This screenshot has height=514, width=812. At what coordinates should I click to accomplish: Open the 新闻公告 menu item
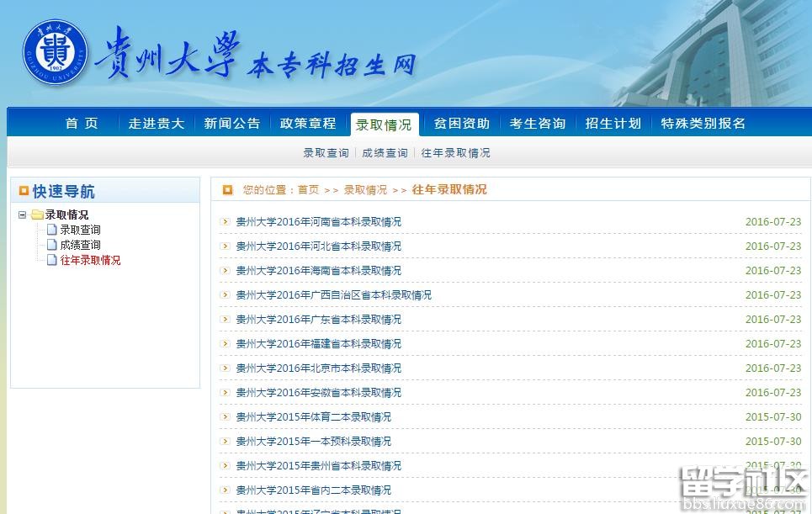232,123
